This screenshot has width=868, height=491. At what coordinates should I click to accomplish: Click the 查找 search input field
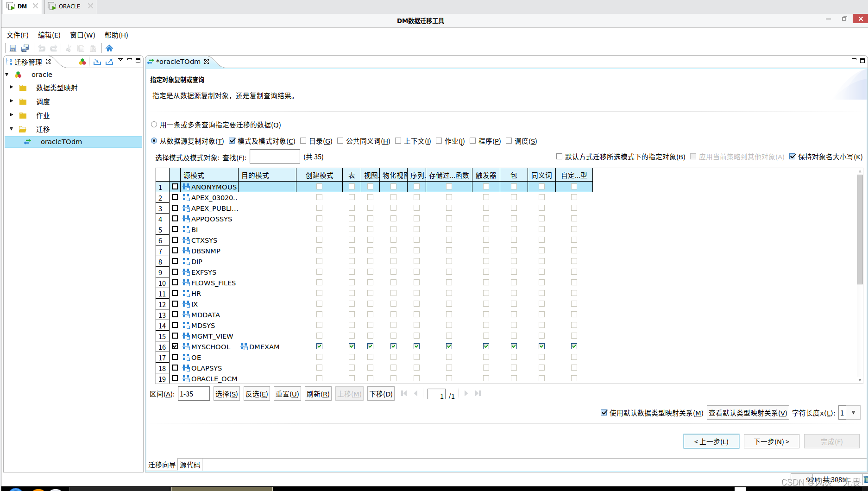coord(275,156)
